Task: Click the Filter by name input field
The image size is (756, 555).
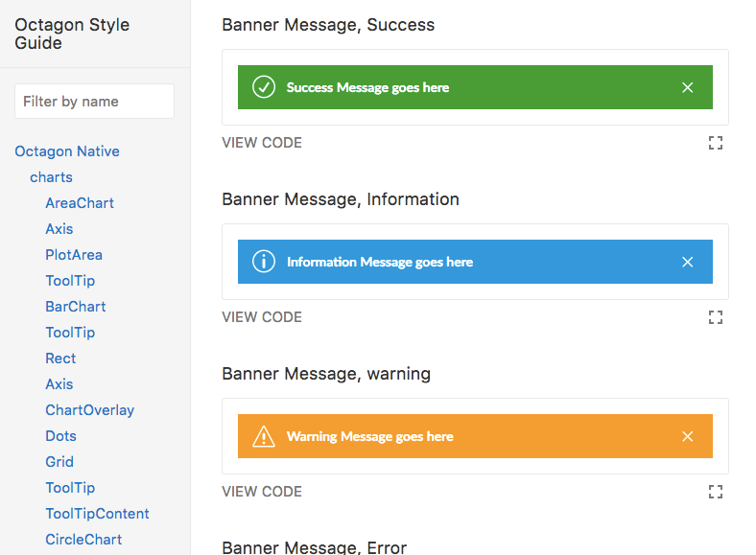Action: point(94,102)
